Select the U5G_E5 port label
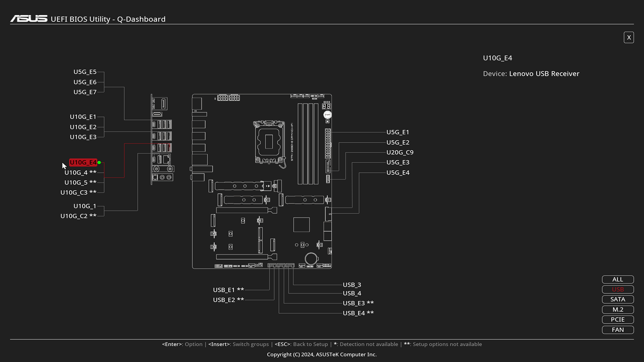The height and width of the screenshot is (362, 644). point(85,72)
